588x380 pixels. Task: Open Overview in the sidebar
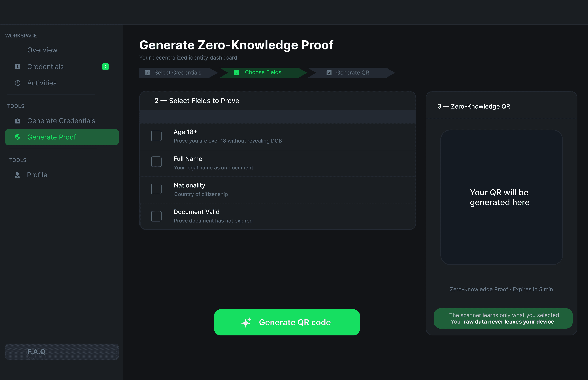[42, 50]
